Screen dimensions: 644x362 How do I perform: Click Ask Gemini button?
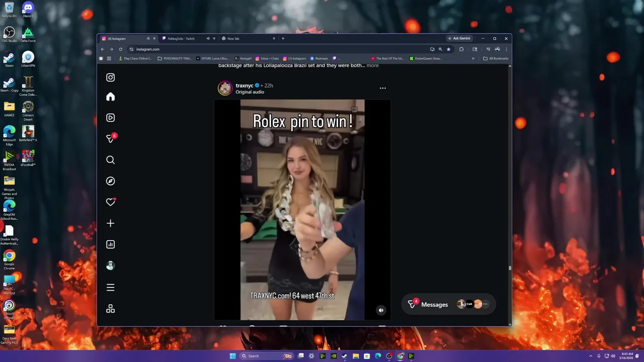(x=459, y=38)
